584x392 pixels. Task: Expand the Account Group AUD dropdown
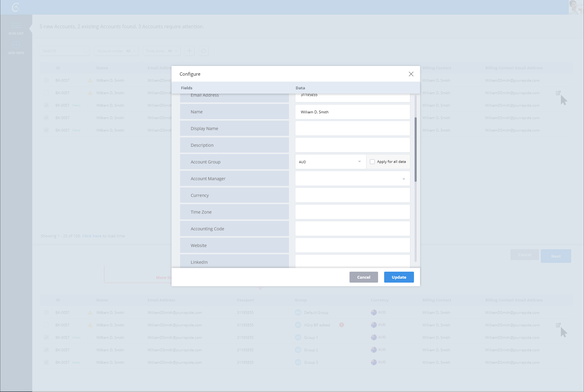(330, 162)
